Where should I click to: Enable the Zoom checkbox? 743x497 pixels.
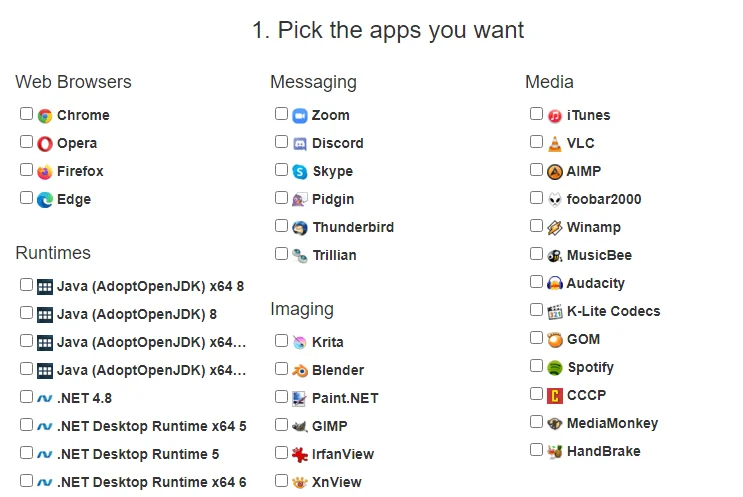point(282,114)
